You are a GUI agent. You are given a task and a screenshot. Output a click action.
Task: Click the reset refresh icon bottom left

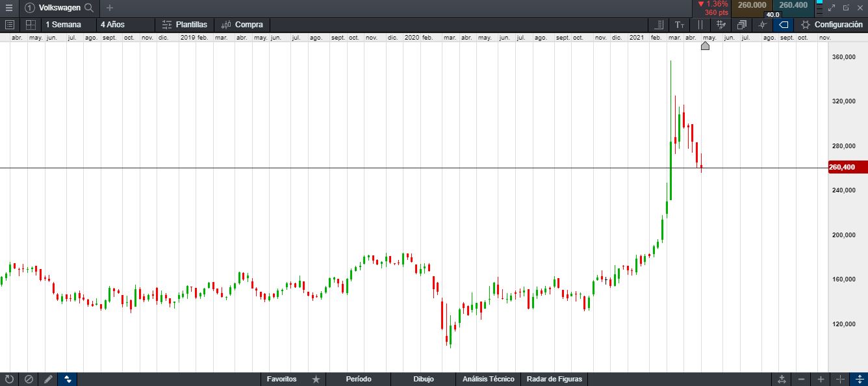[9, 379]
